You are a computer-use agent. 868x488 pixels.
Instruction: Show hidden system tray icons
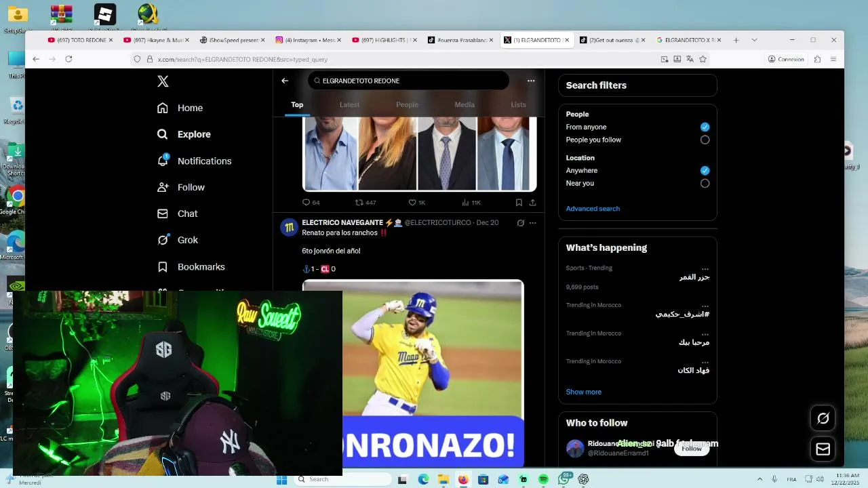pyautogui.click(x=759, y=479)
